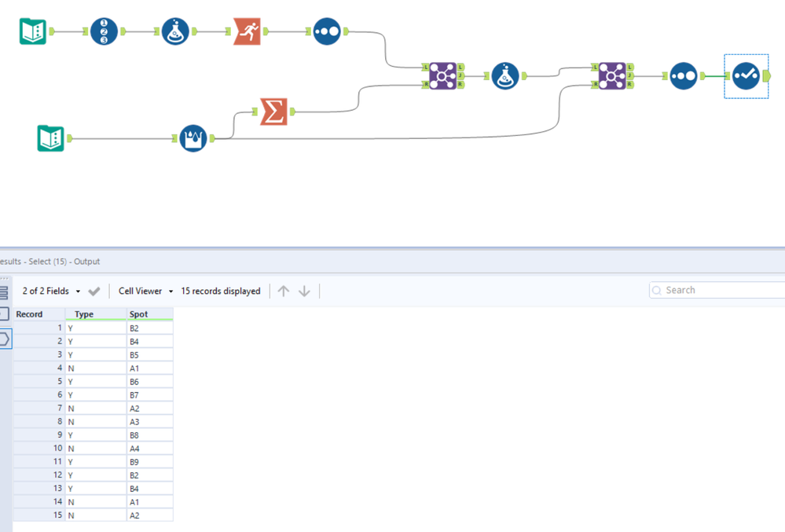
Task: Select cell B2 in record 1
Action: coord(149,328)
